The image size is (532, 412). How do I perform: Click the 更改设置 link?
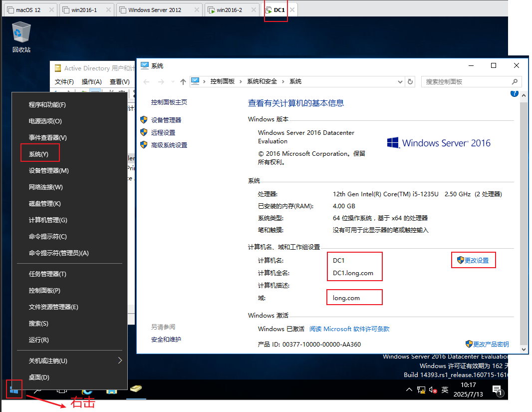pos(477,260)
